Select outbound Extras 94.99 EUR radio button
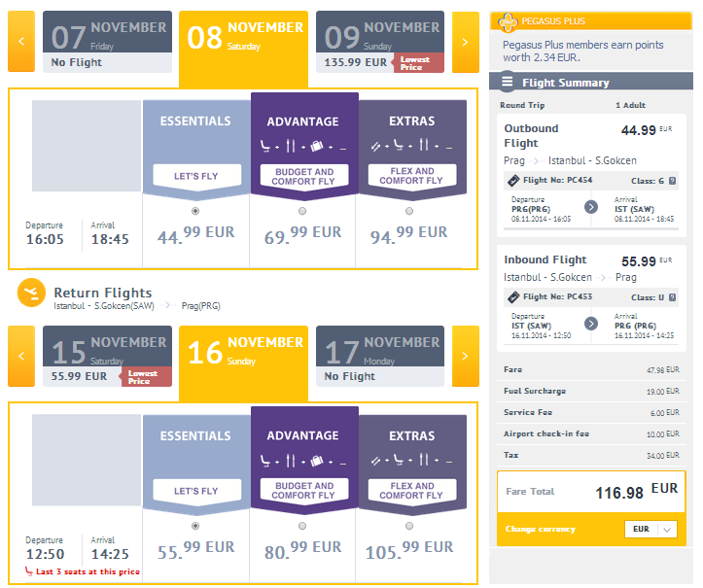703x588 pixels. coord(409,211)
